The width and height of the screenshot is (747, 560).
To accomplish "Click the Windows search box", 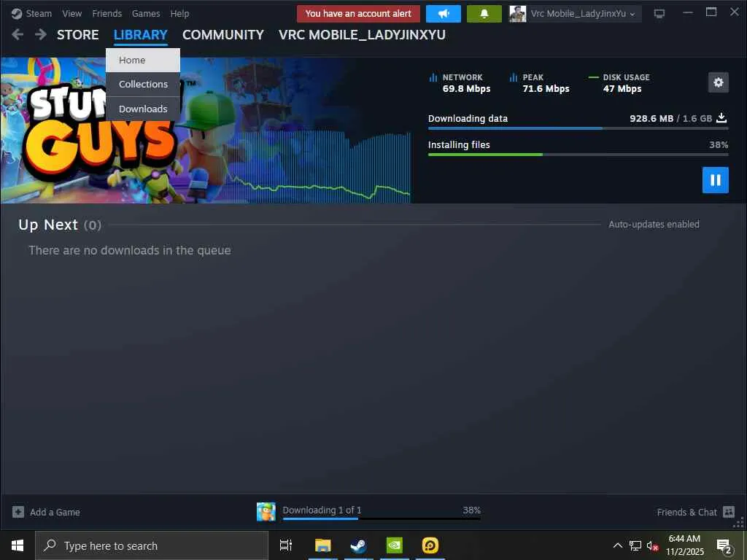I will 152,545.
